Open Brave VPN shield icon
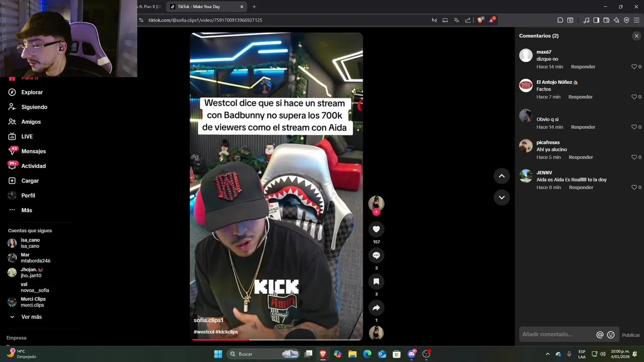This screenshot has width=644, height=362. [626, 20]
